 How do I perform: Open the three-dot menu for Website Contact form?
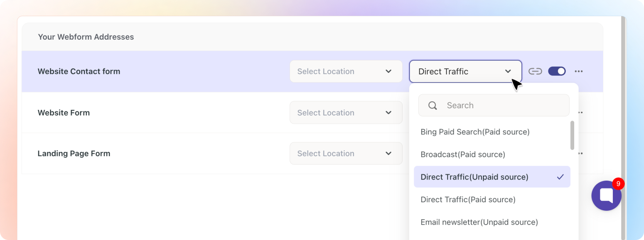[578, 71]
